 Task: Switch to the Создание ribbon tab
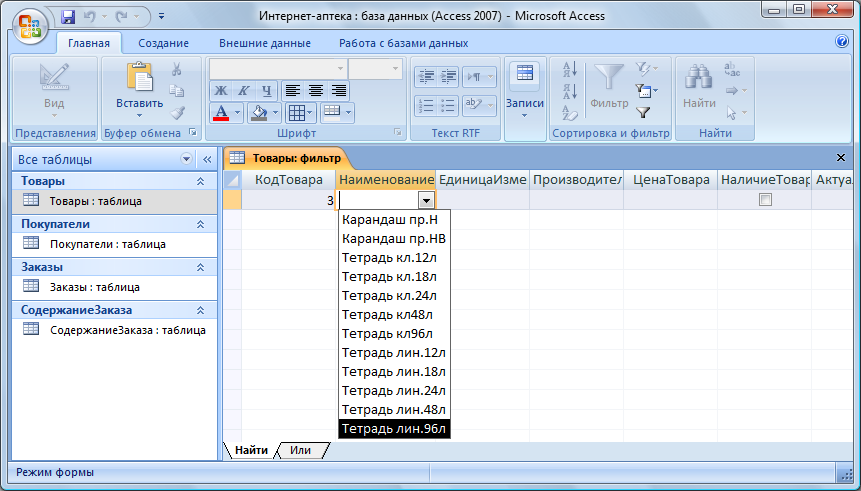click(163, 43)
